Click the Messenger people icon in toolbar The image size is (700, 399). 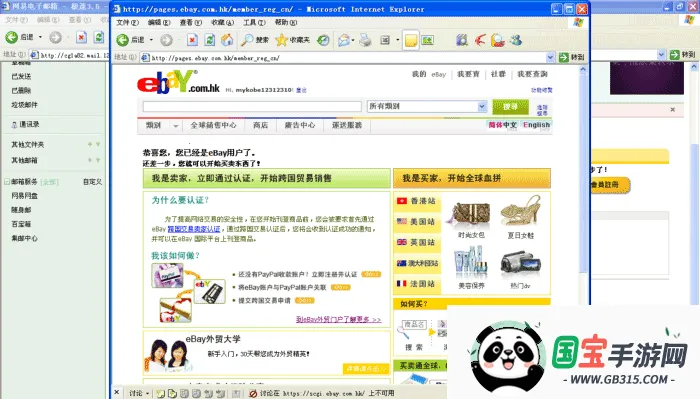point(516,40)
